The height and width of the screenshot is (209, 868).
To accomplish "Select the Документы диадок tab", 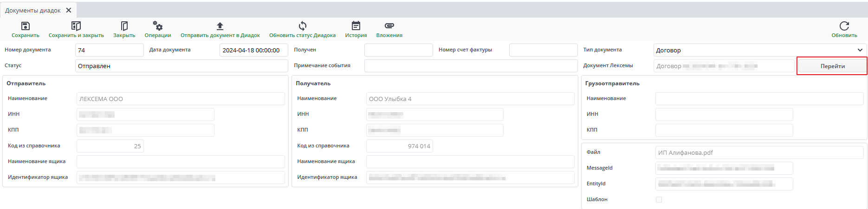I will pos(33,10).
